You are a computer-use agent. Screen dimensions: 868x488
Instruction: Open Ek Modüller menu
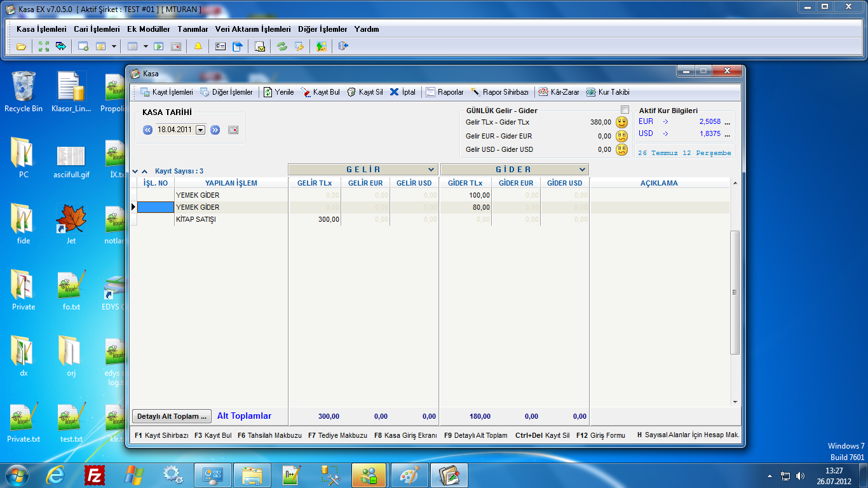click(x=149, y=29)
